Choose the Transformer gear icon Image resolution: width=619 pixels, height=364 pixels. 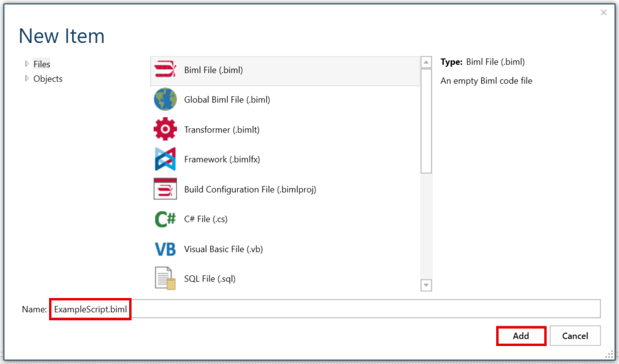(x=165, y=130)
